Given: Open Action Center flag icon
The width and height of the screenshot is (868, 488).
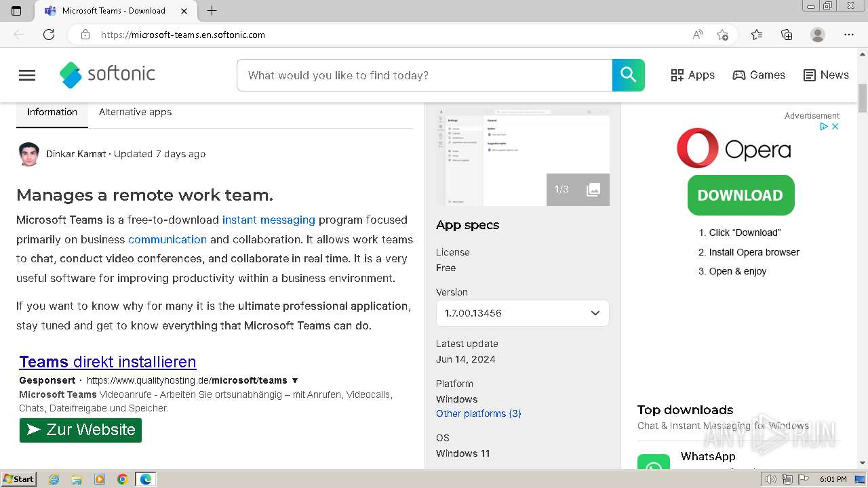Looking at the screenshot, I should pos(804,479).
